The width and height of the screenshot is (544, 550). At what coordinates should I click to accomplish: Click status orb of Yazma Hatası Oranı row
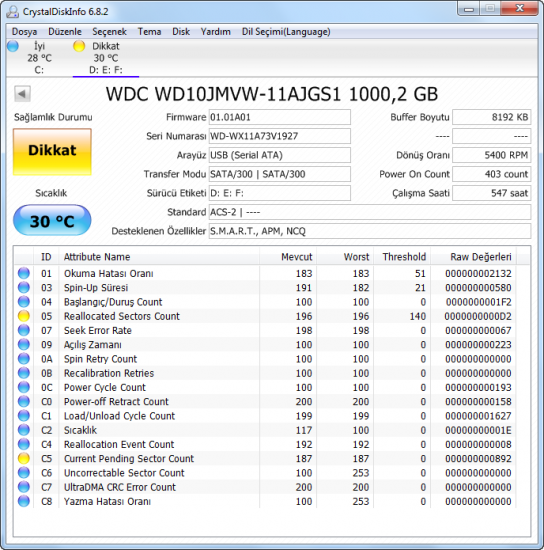tap(24, 501)
